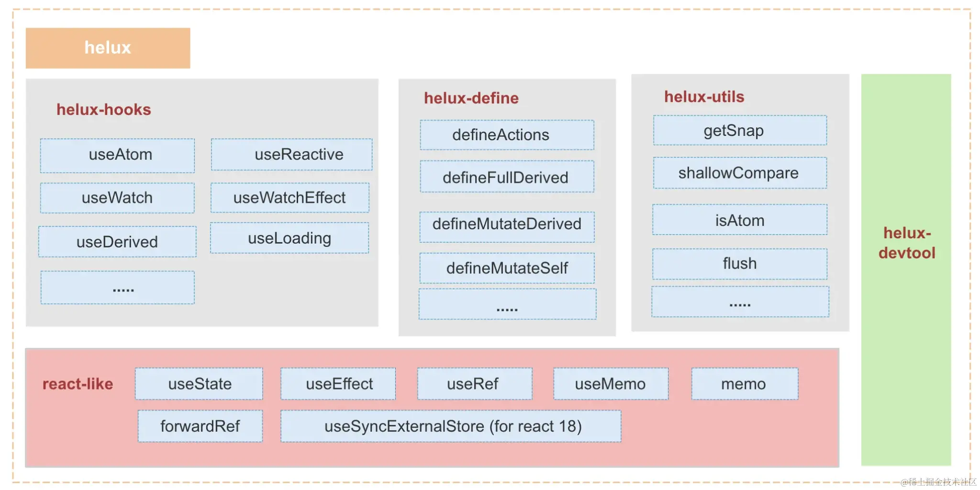Click the ellipsis box under defineMutateSelf
This screenshot has width=980, height=490.
click(507, 304)
